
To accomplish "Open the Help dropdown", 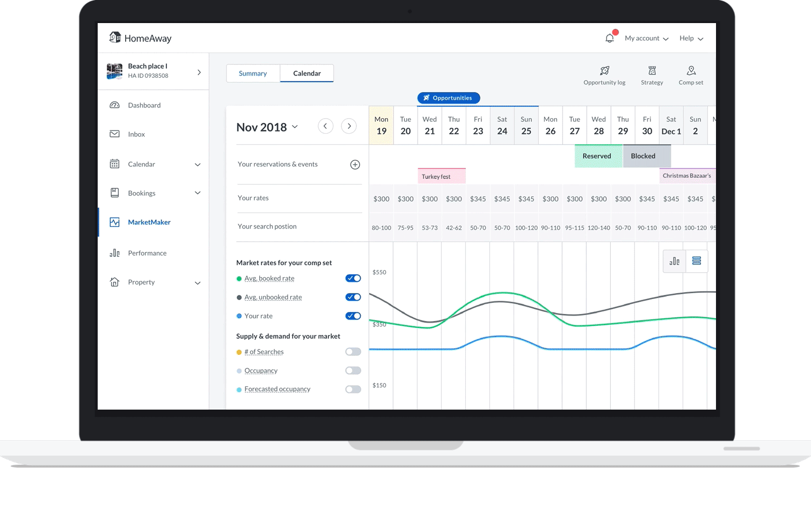I will point(691,38).
